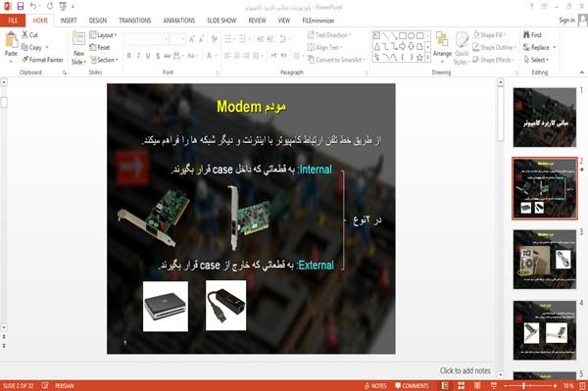
Task: Zoom out with minus button
Action: click(x=506, y=385)
